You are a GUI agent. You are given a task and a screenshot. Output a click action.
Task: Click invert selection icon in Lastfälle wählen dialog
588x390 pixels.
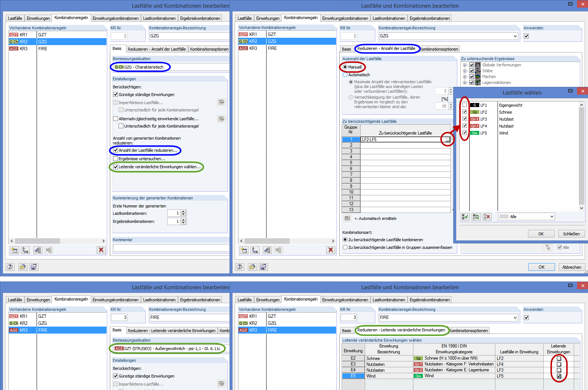click(x=476, y=217)
